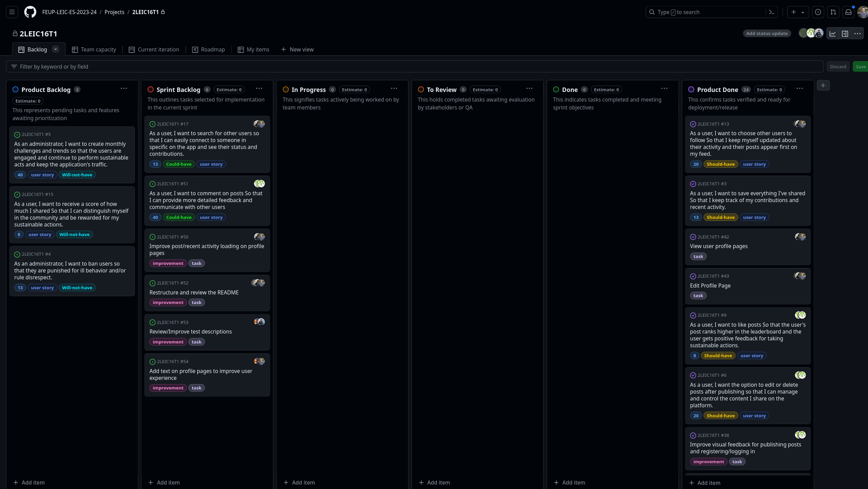
Task: Add a new column with plus icon
Action: click(x=823, y=85)
